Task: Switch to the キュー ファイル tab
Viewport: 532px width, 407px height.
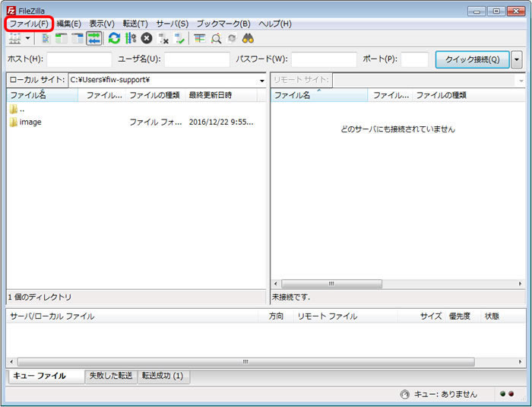Action: (46, 376)
